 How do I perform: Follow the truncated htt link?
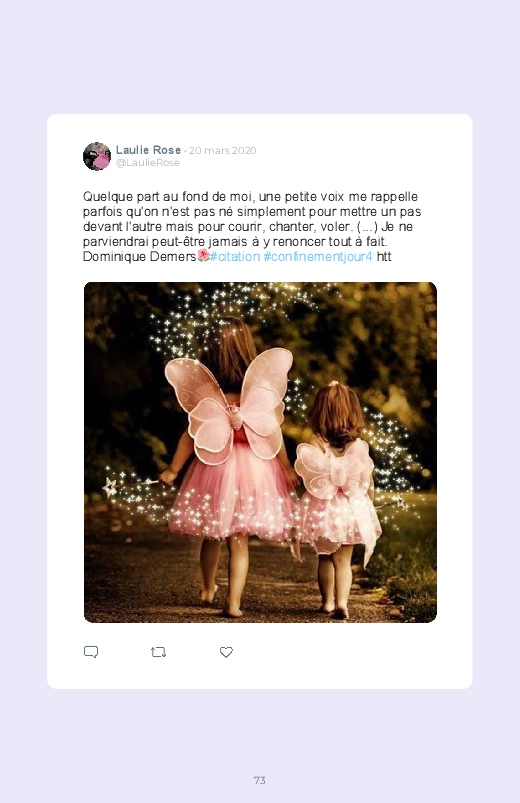click(x=384, y=257)
